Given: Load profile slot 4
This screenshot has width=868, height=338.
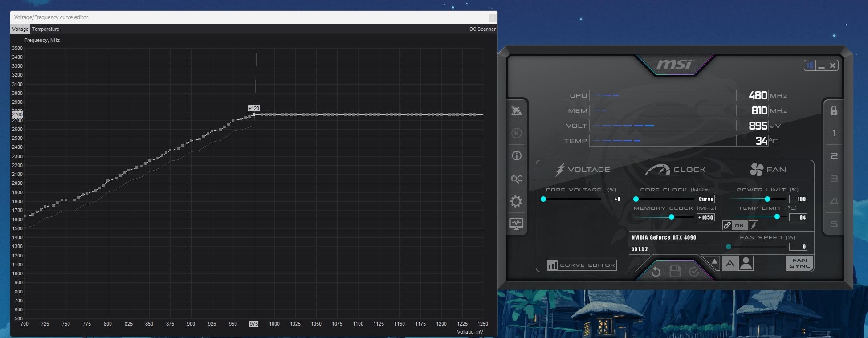Looking at the screenshot, I should [834, 201].
